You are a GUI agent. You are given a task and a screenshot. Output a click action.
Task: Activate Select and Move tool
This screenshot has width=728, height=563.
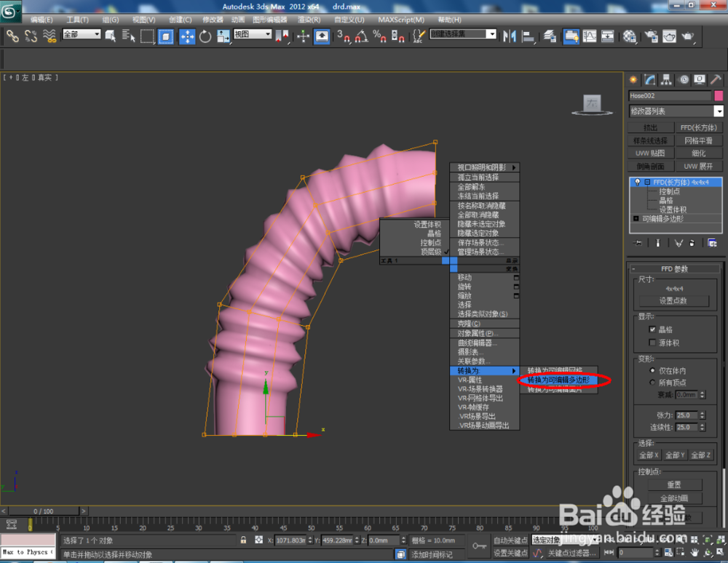[187, 36]
